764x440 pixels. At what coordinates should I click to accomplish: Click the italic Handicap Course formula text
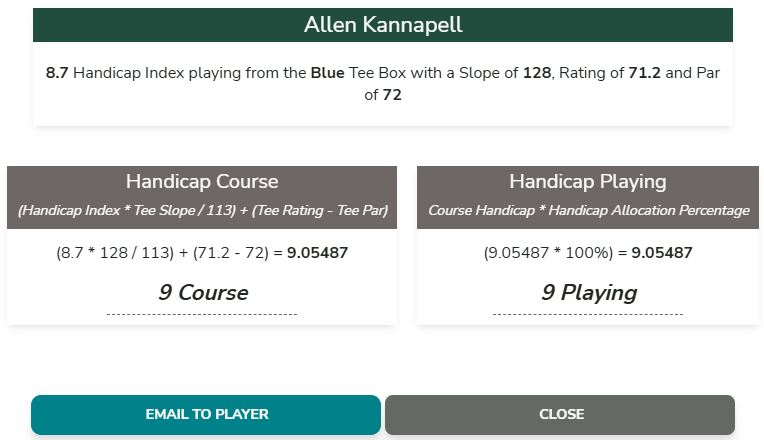[x=202, y=210]
